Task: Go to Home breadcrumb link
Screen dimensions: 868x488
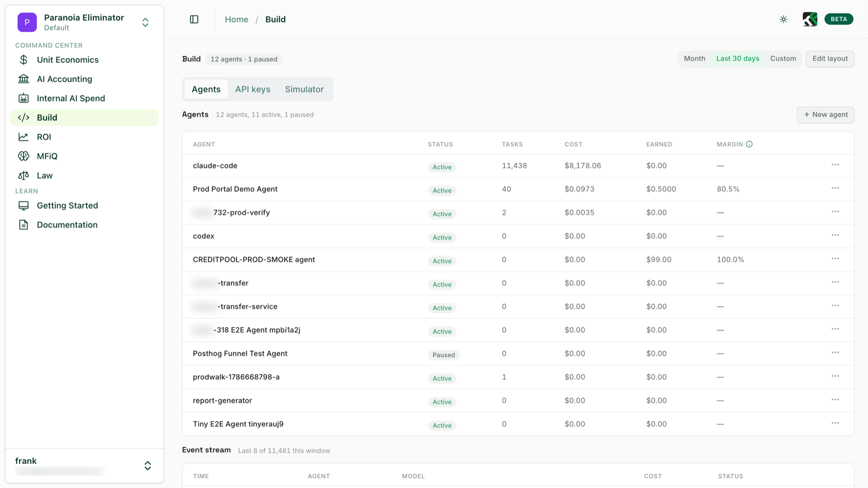Action: 236,19
